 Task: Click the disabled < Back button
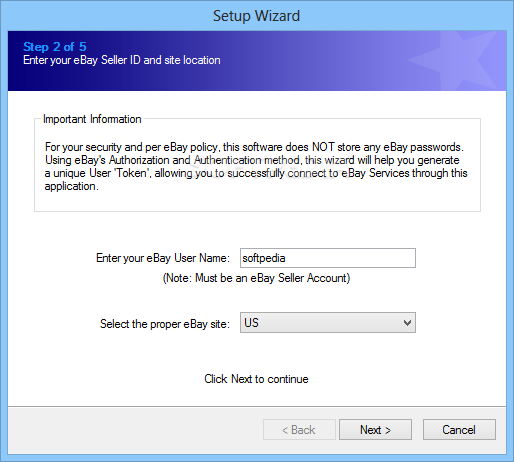point(299,430)
